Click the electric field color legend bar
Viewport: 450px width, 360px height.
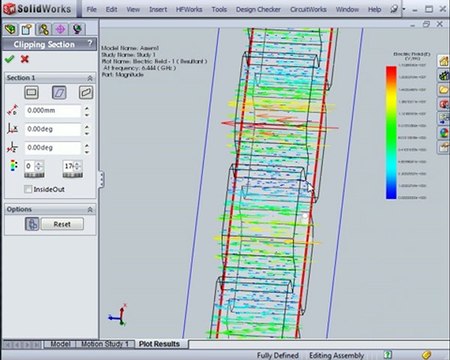click(391, 132)
